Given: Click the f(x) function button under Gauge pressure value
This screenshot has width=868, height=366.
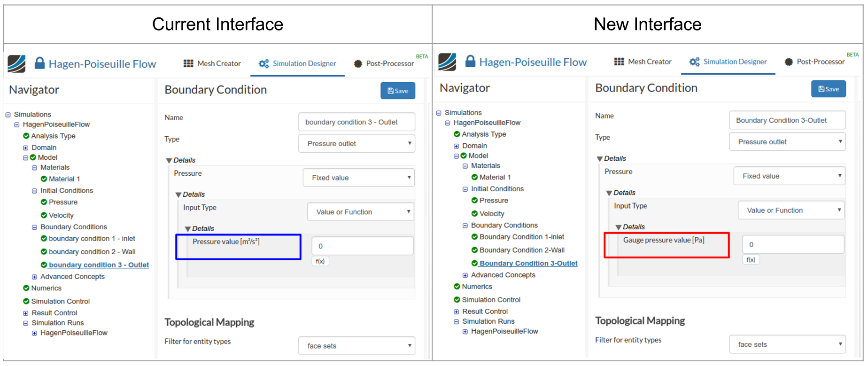Looking at the screenshot, I should click(751, 260).
